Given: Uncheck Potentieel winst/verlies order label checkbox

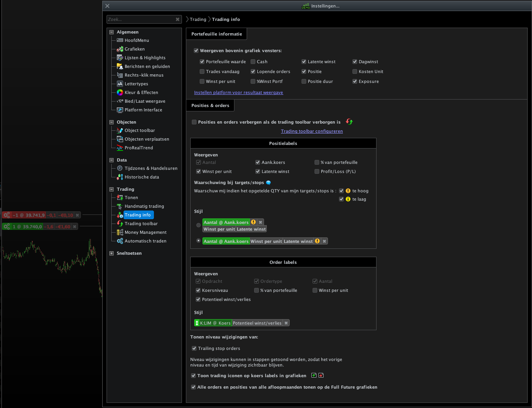Looking at the screenshot, I should click(198, 299).
